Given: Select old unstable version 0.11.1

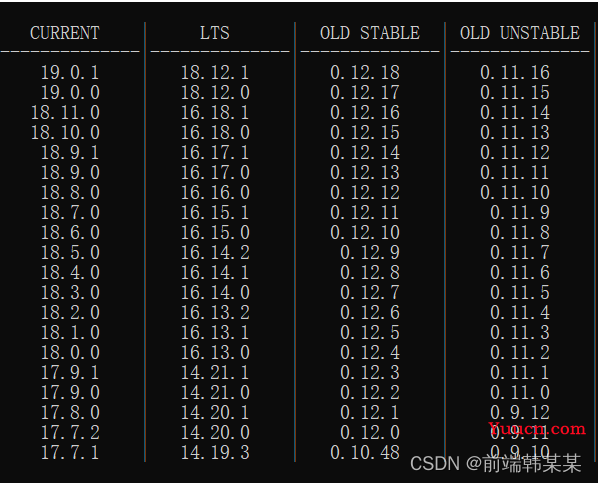Looking at the screenshot, I should [x=520, y=372].
